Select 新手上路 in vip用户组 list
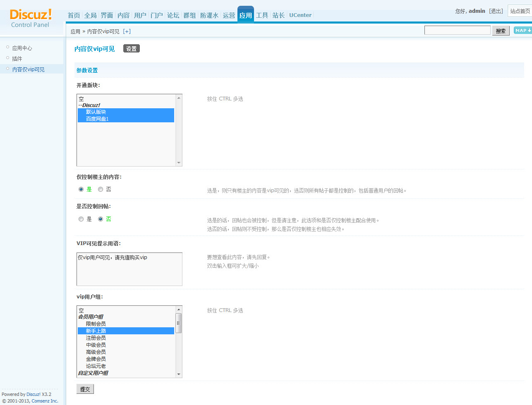Viewport: 532px width, 405px height. click(x=126, y=331)
